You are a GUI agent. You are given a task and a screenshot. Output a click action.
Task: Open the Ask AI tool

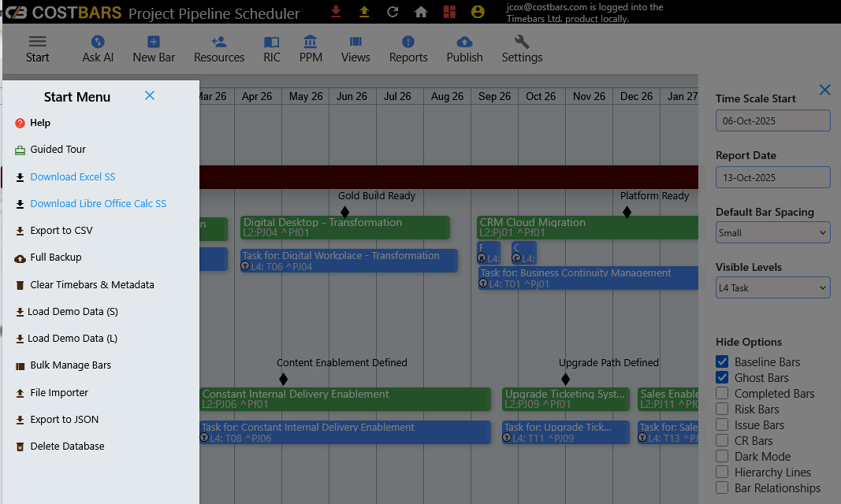98,43
